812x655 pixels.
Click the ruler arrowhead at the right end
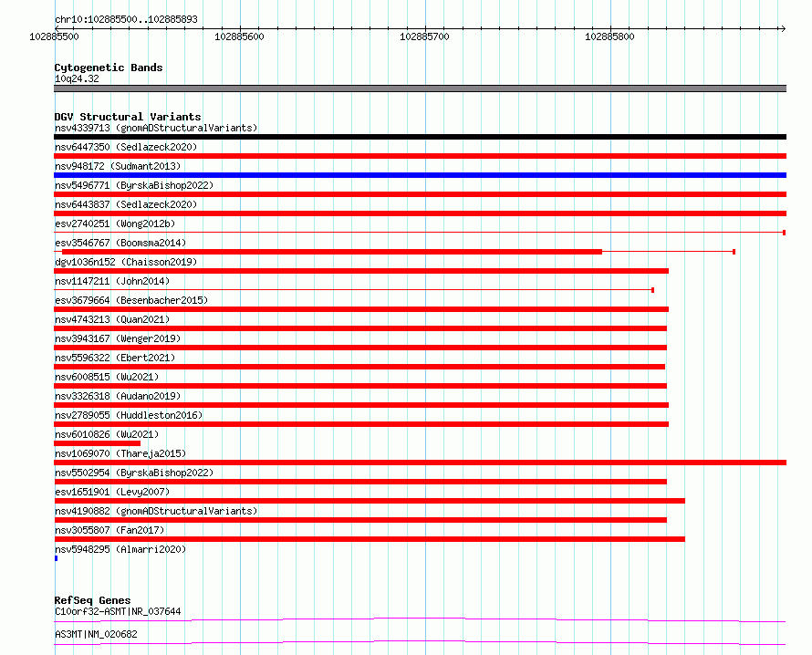(783, 28)
